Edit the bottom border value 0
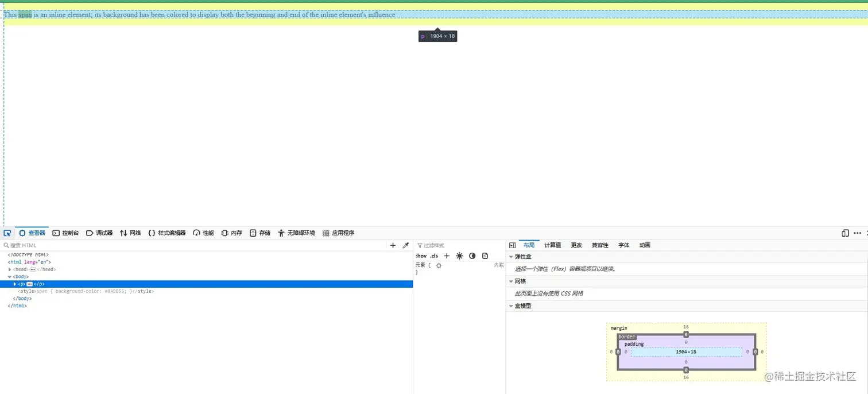 pos(686,370)
